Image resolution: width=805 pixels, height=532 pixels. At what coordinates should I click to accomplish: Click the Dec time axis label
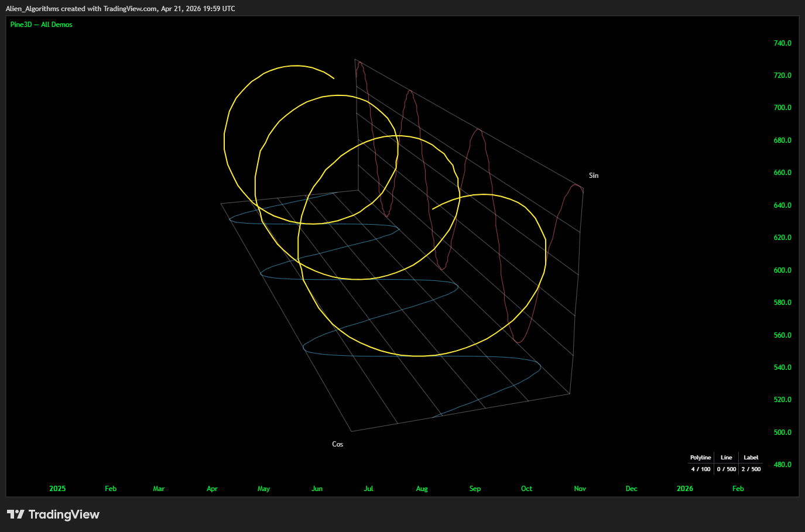coord(632,489)
